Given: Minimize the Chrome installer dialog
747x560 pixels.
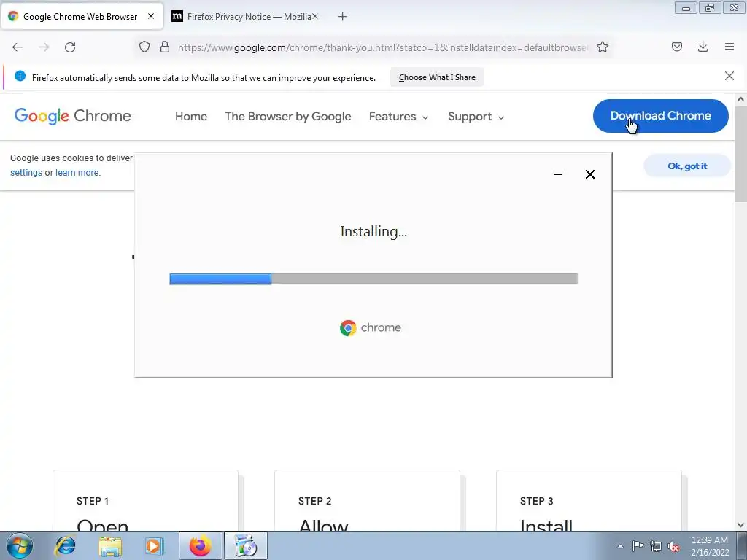Looking at the screenshot, I should 558,174.
